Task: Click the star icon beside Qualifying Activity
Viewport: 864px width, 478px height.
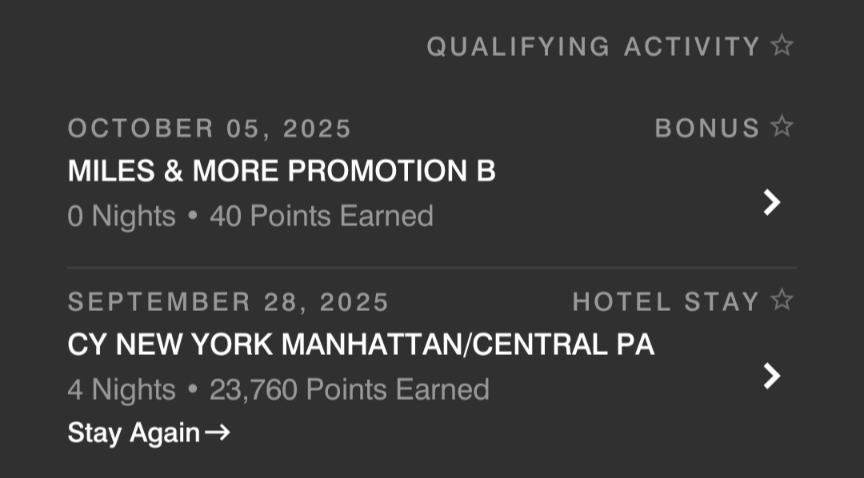Action: tap(782, 46)
